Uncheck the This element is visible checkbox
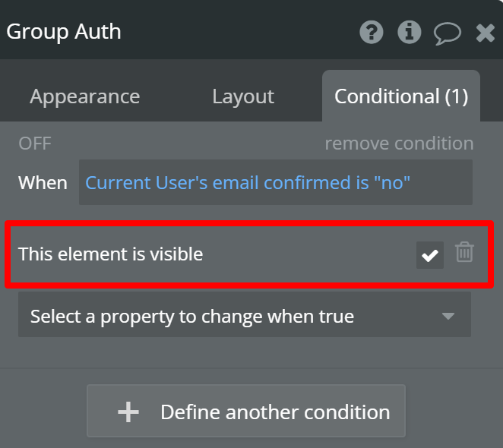The width and height of the screenshot is (503, 448). point(430,255)
